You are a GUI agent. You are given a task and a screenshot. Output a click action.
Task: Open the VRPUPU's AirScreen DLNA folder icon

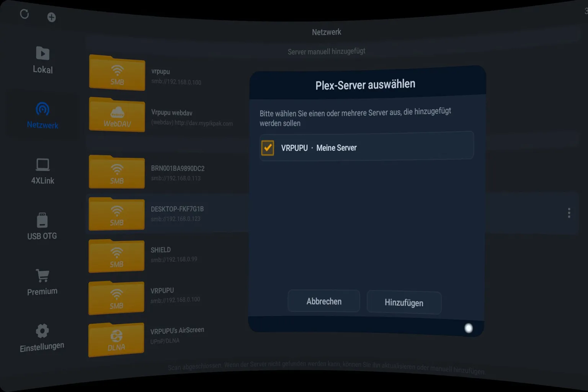coord(116,340)
